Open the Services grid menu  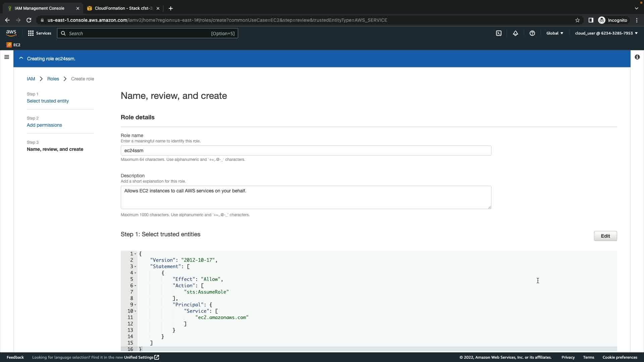tap(40, 33)
